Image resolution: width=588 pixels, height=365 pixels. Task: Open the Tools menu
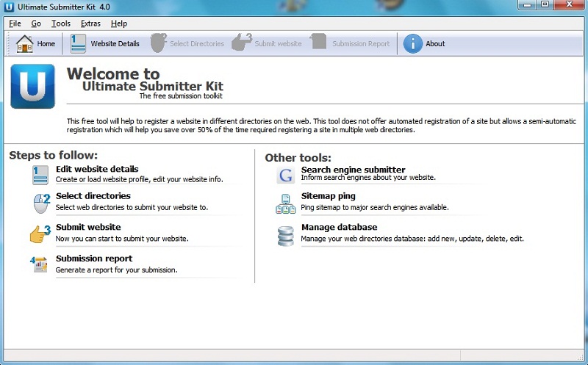point(61,24)
